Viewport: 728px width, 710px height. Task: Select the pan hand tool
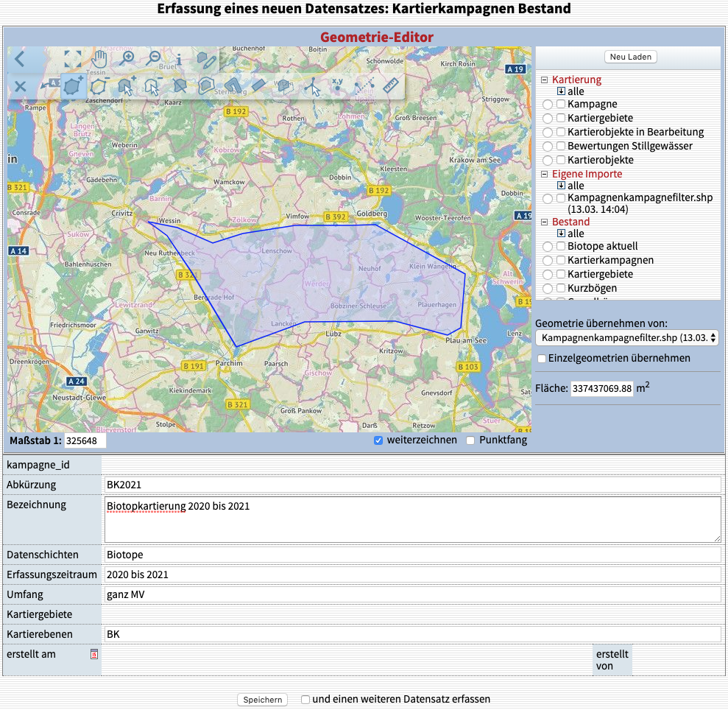pos(100,60)
